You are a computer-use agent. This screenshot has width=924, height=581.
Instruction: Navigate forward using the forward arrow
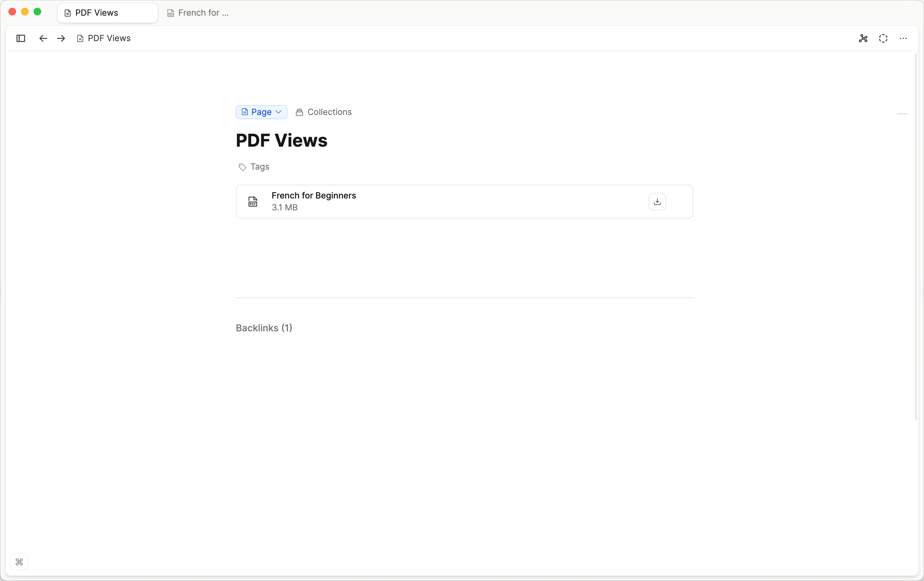61,38
